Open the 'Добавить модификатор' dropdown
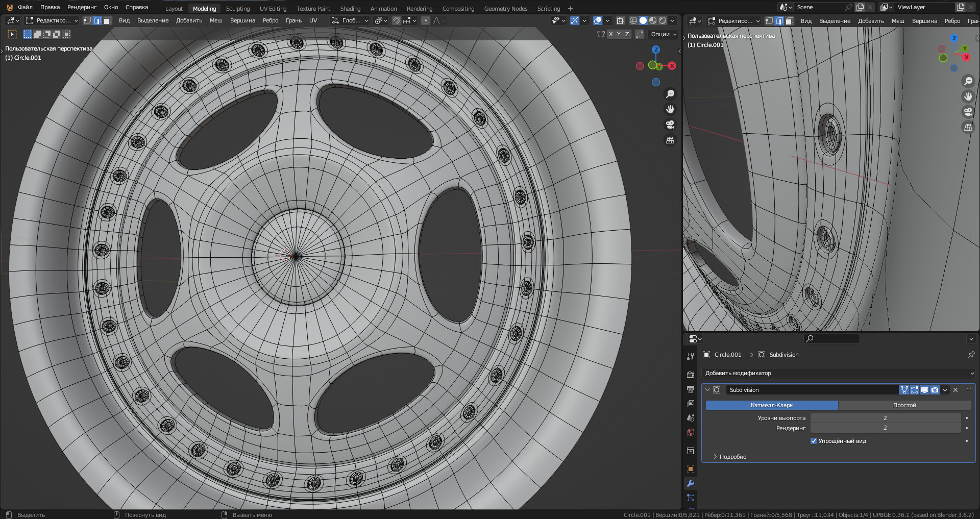Screen dimensions: 980x519 pyautogui.click(x=838, y=373)
